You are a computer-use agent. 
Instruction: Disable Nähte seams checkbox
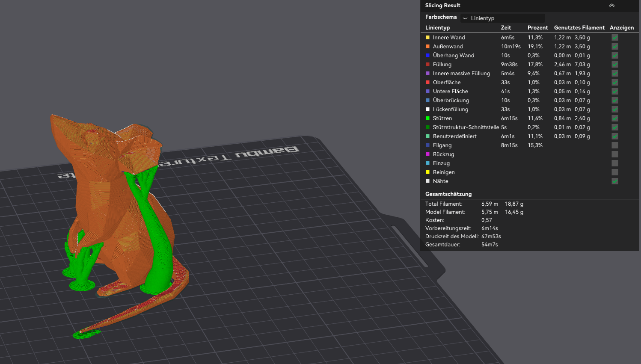(615, 181)
